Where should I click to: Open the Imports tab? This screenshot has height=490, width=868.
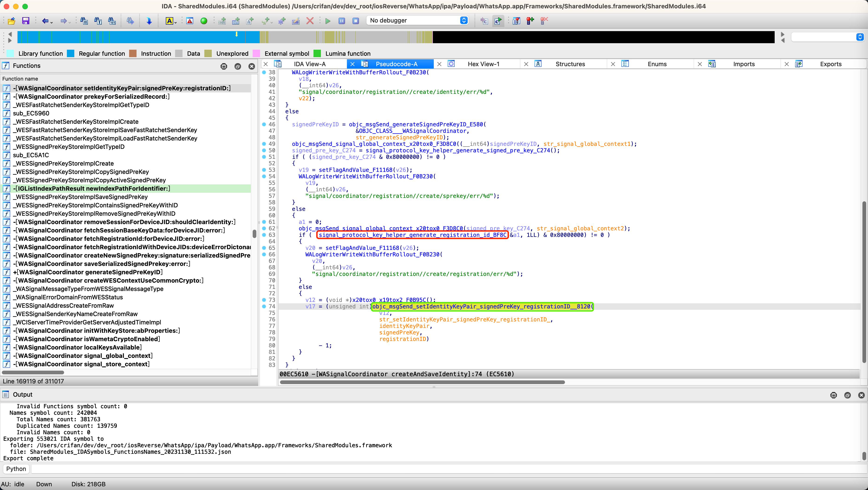pos(744,64)
